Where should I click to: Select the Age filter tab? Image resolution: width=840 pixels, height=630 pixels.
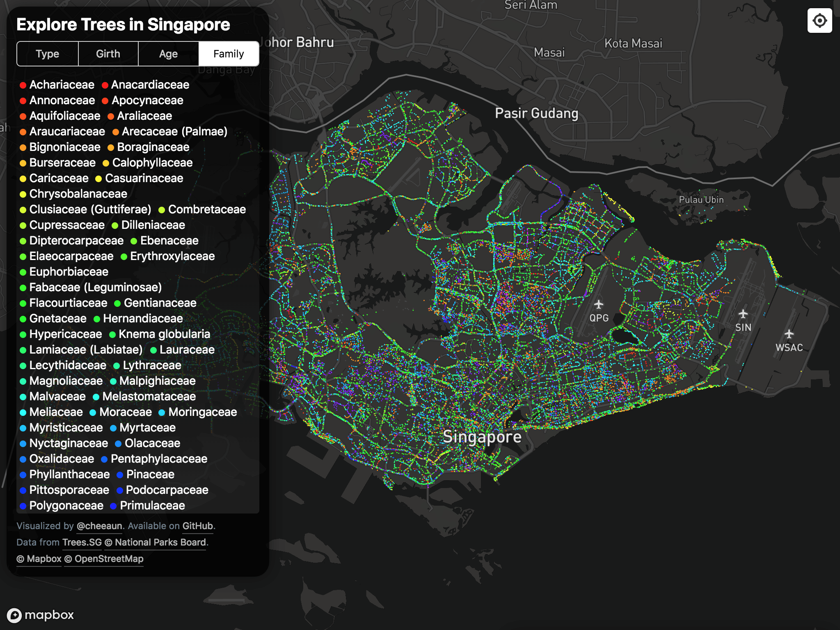167,54
